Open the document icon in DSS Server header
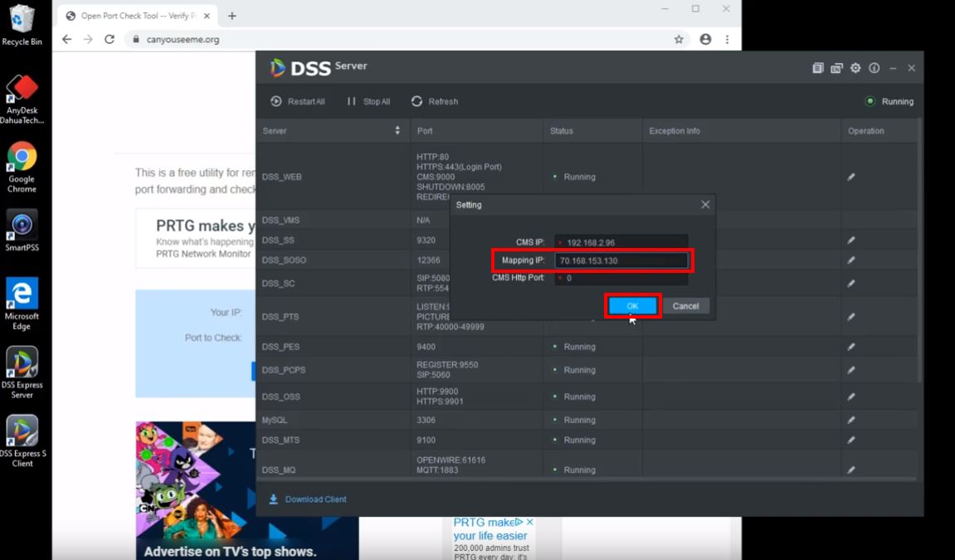 coord(818,68)
